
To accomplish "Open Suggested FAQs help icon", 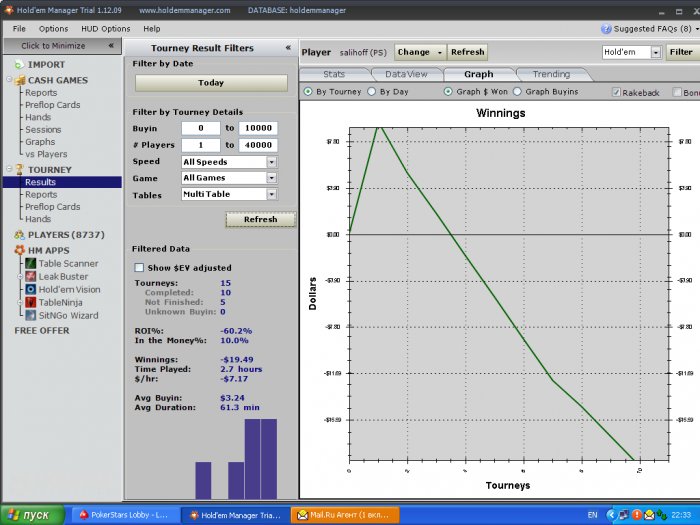I will coord(606,29).
